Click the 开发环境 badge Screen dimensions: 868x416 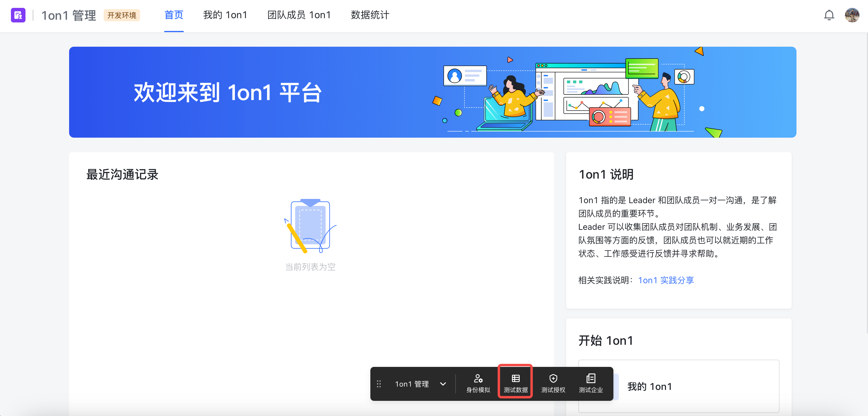(122, 15)
